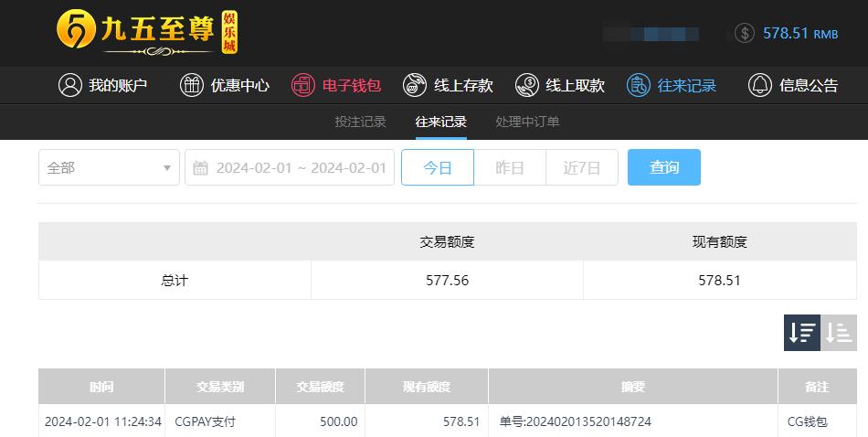Click the 九五至尊 logo
This screenshot has width=868, height=437.
tap(147, 32)
